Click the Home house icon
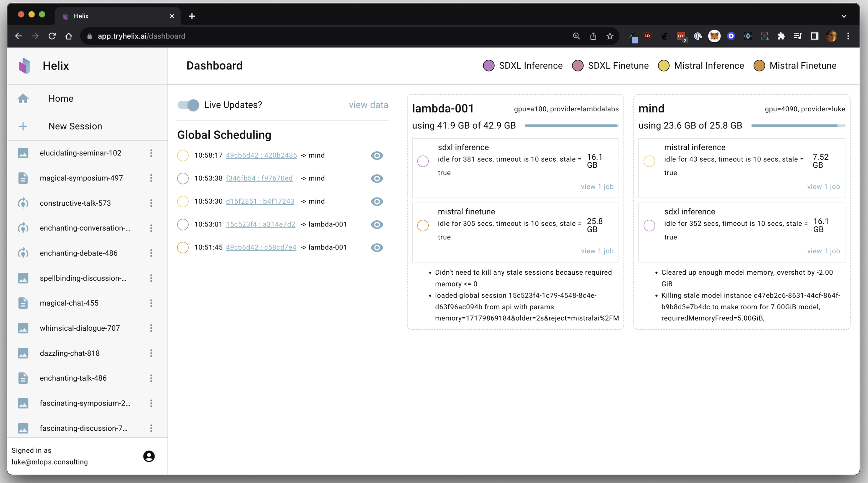Viewport: 868px width, 483px height. click(x=23, y=99)
